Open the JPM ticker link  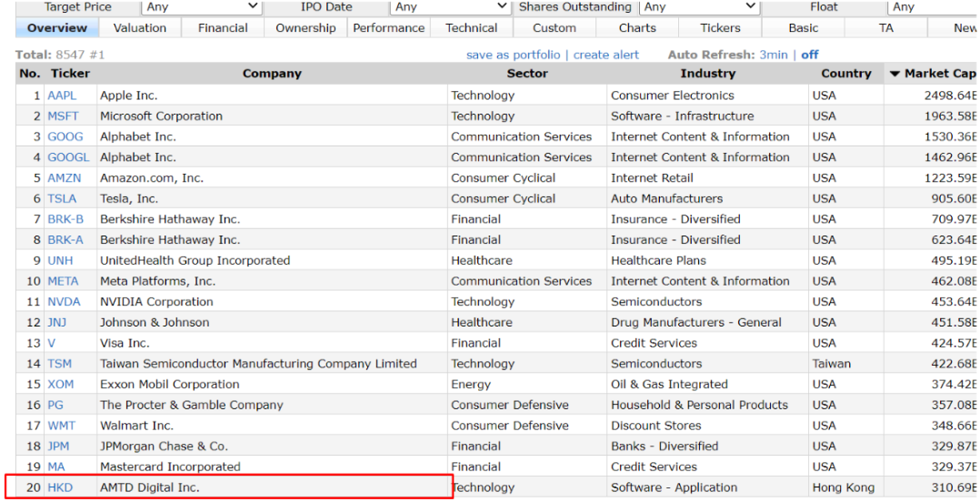click(x=58, y=447)
